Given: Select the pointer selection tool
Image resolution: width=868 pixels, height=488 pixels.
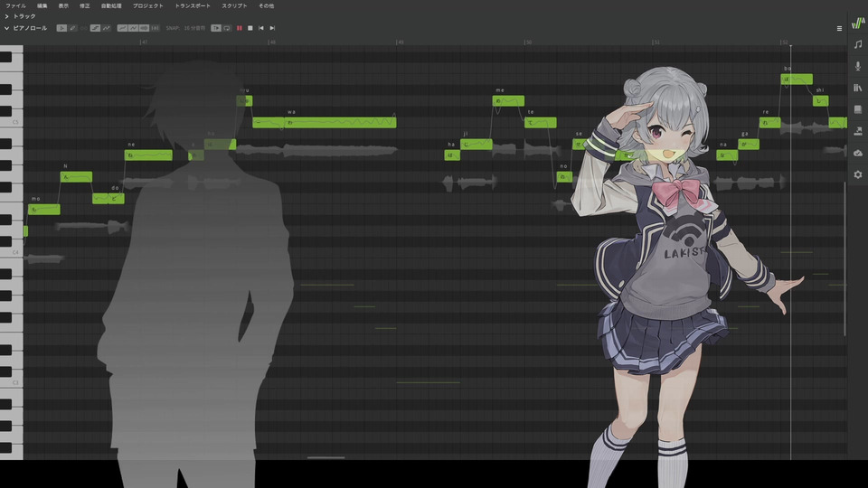Looking at the screenshot, I should click(x=61, y=28).
